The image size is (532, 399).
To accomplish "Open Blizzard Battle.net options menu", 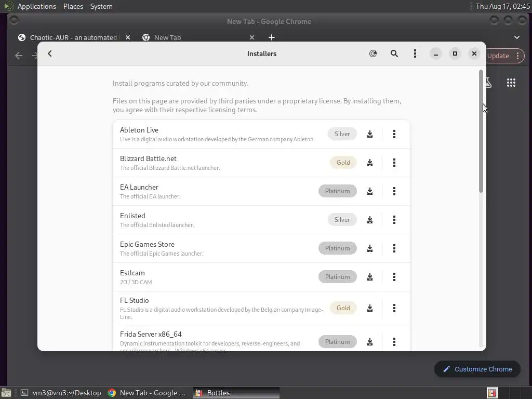I will (x=394, y=163).
